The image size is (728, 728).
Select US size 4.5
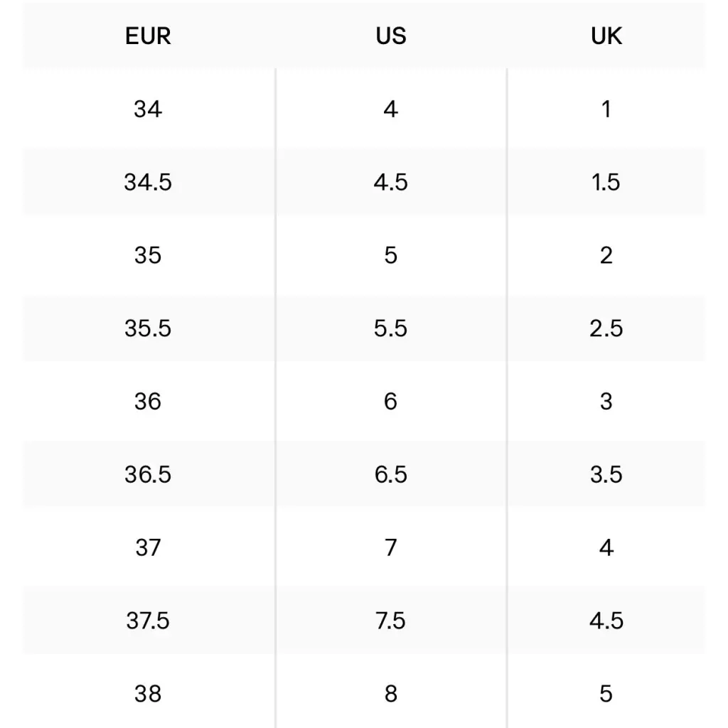tap(390, 183)
